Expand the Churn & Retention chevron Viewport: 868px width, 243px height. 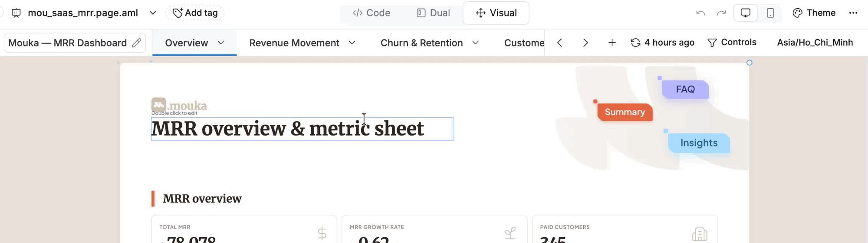(476, 43)
